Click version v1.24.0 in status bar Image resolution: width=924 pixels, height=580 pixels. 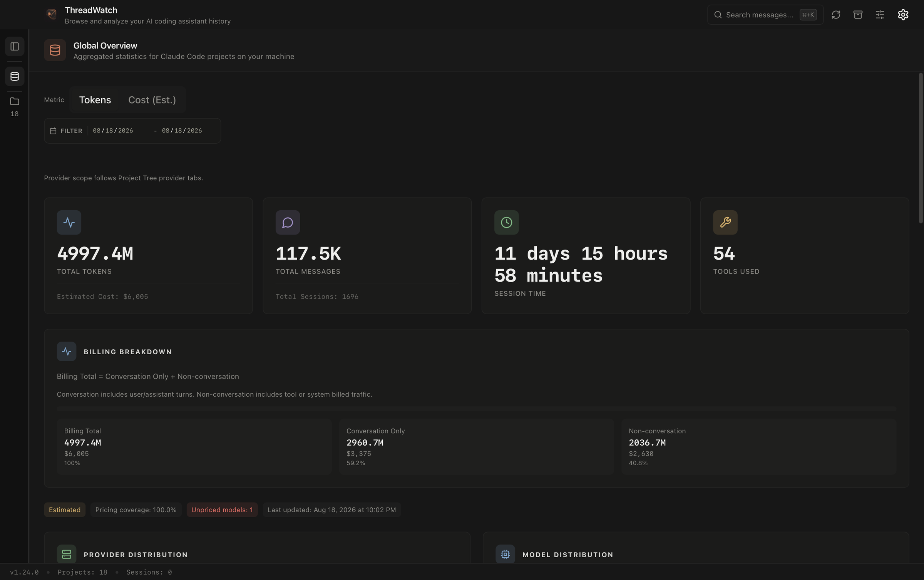tap(24, 572)
